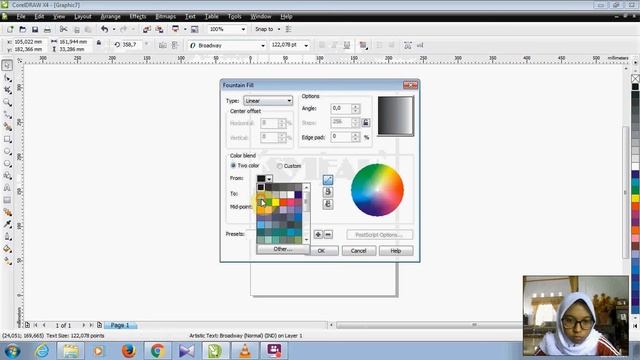Open Internet Explorer from the taskbar

point(42,351)
